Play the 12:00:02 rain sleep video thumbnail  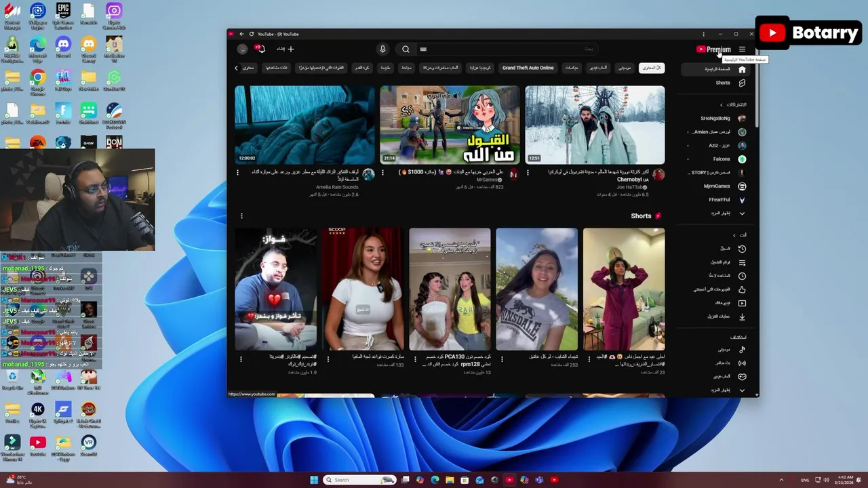coord(304,125)
